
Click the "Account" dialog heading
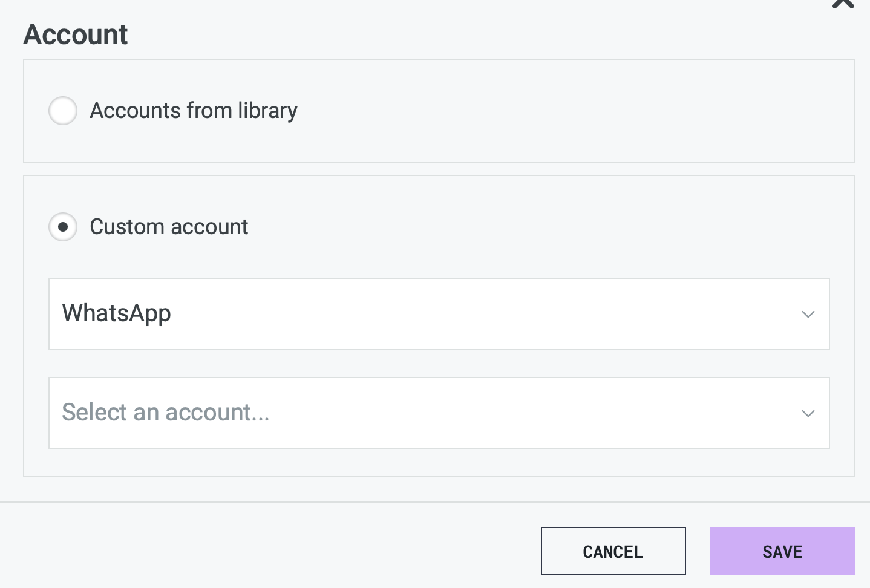pos(76,34)
